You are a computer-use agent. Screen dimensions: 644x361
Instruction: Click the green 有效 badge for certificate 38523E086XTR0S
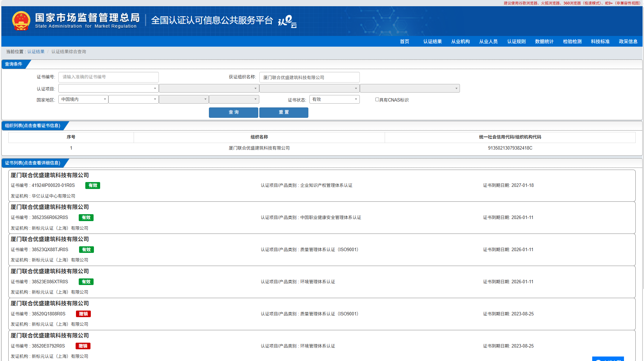click(x=86, y=282)
